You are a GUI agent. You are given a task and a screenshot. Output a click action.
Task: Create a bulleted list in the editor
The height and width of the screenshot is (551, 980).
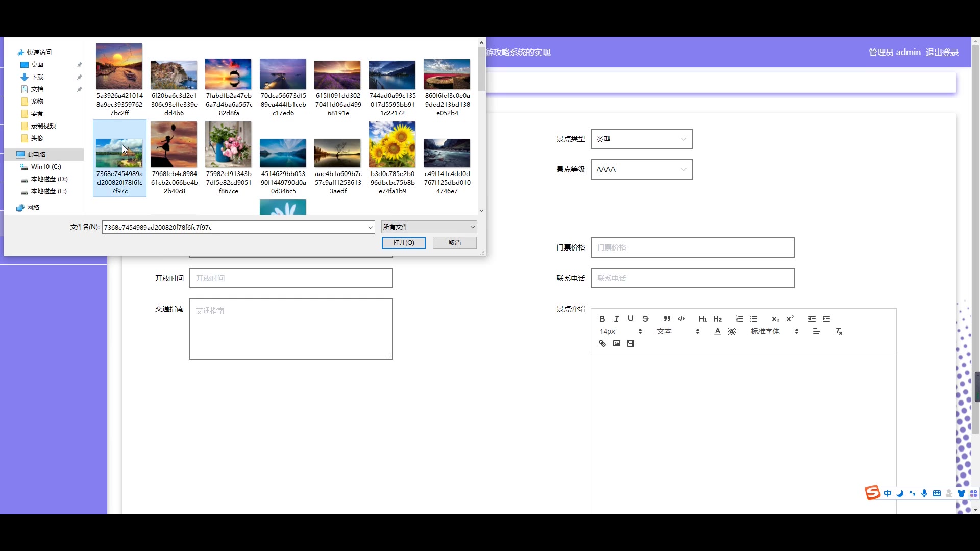[753, 319]
